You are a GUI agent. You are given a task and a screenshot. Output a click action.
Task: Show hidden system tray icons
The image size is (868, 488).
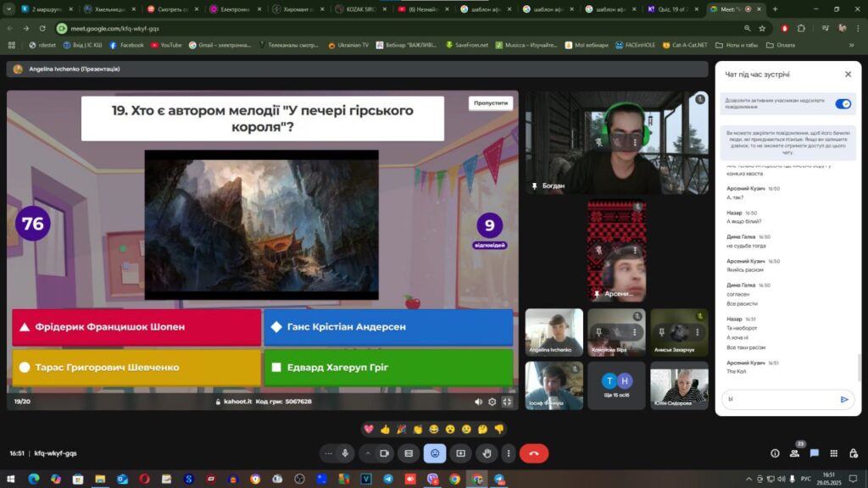(x=748, y=479)
